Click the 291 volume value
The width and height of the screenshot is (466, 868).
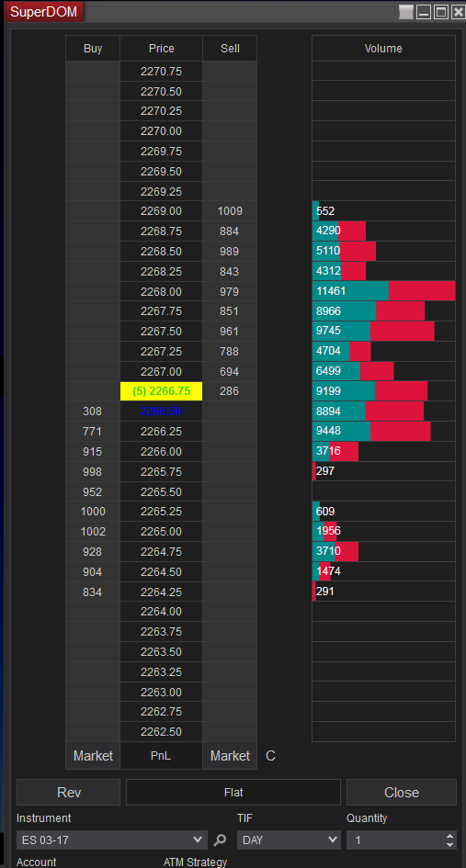325,592
